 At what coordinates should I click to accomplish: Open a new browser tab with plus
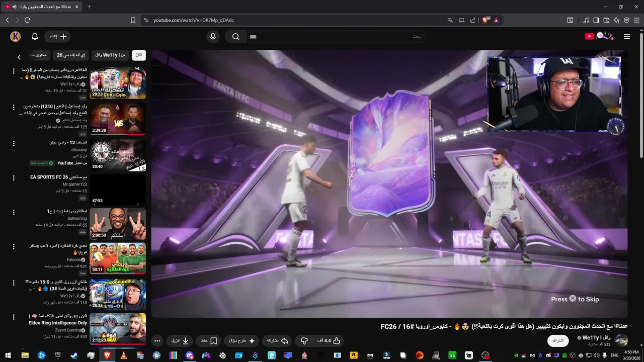[x=89, y=7]
